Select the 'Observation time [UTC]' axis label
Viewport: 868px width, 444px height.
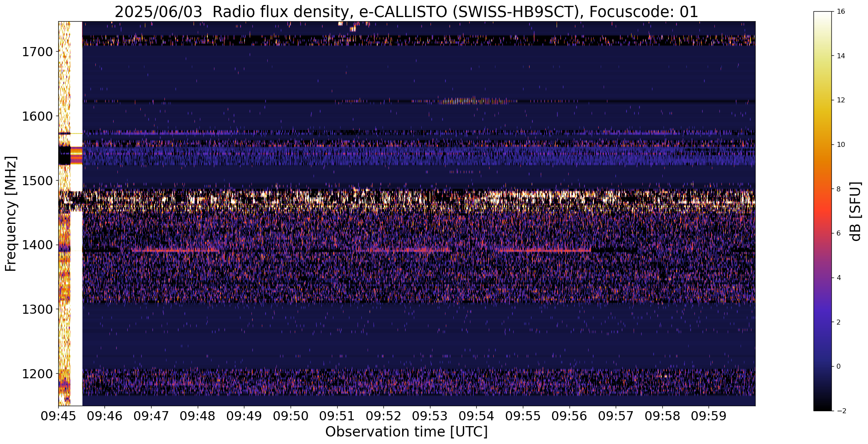tap(406, 432)
